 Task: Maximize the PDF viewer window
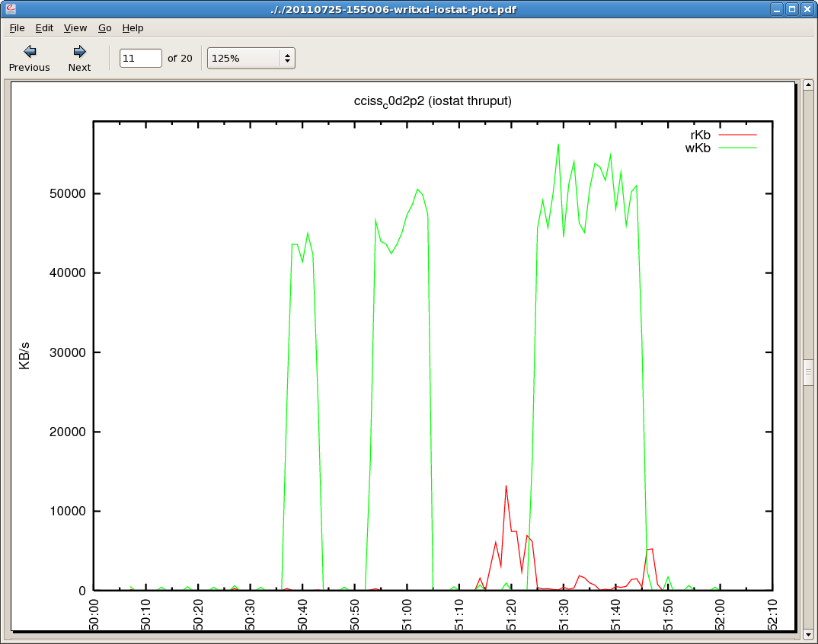pos(792,9)
